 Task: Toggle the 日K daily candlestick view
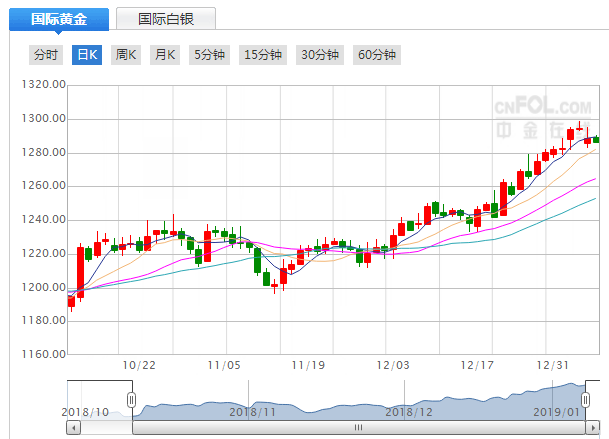click(88, 55)
